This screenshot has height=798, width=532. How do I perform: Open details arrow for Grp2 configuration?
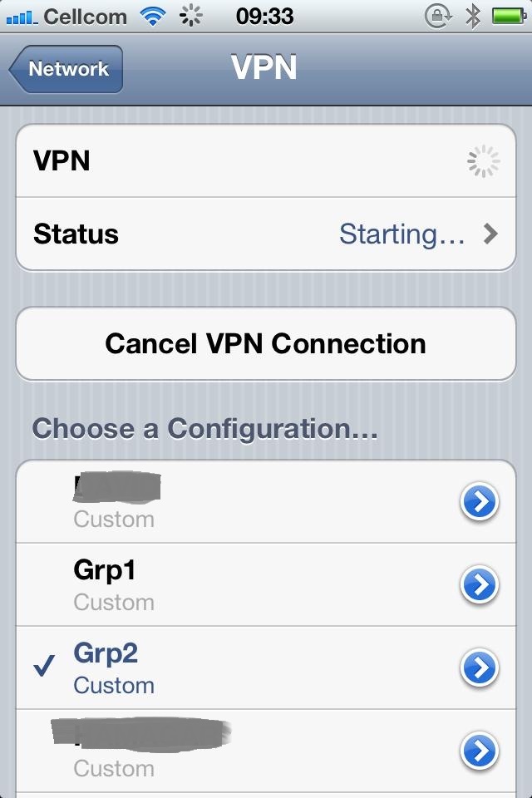click(479, 667)
